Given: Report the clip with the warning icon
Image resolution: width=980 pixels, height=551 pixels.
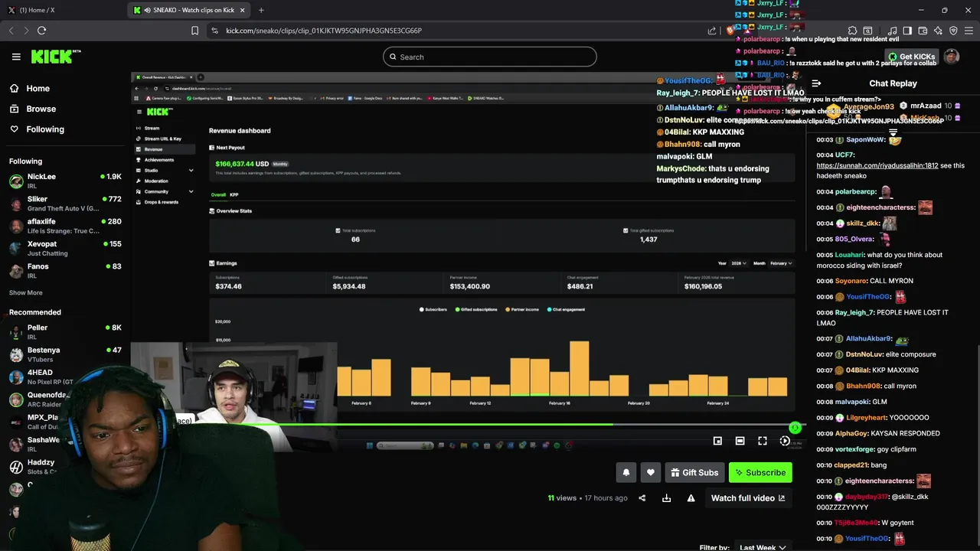Looking at the screenshot, I should tap(691, 498).
